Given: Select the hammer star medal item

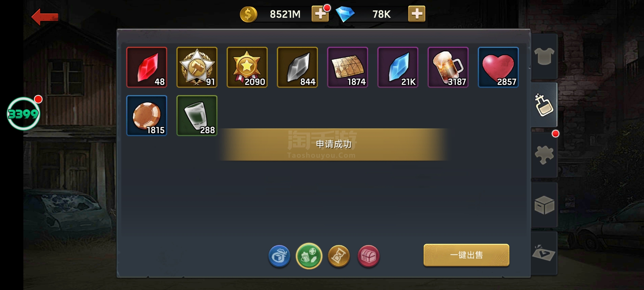Looking at the screenshot, I should (x=197, y=67).
